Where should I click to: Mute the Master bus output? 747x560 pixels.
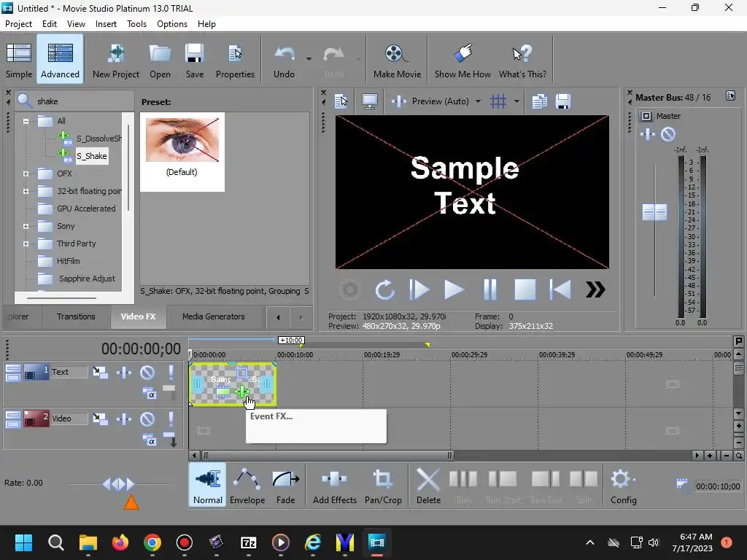(668, 134)
